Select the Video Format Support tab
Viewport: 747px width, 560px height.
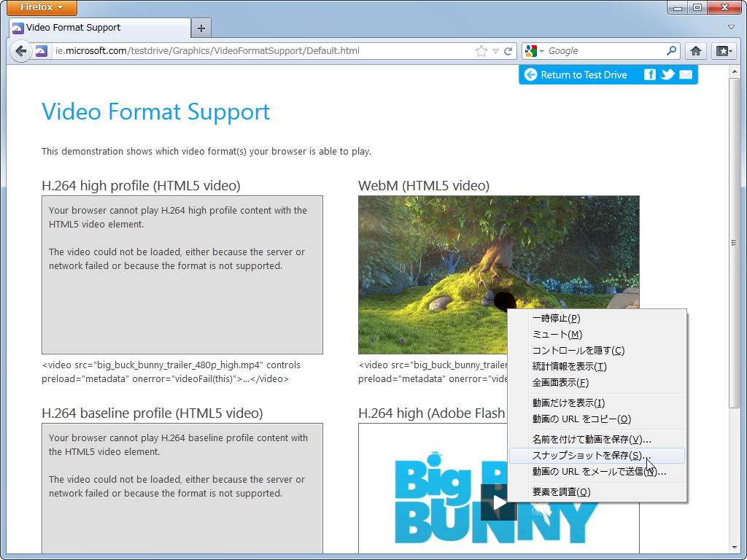coord(95,28)
